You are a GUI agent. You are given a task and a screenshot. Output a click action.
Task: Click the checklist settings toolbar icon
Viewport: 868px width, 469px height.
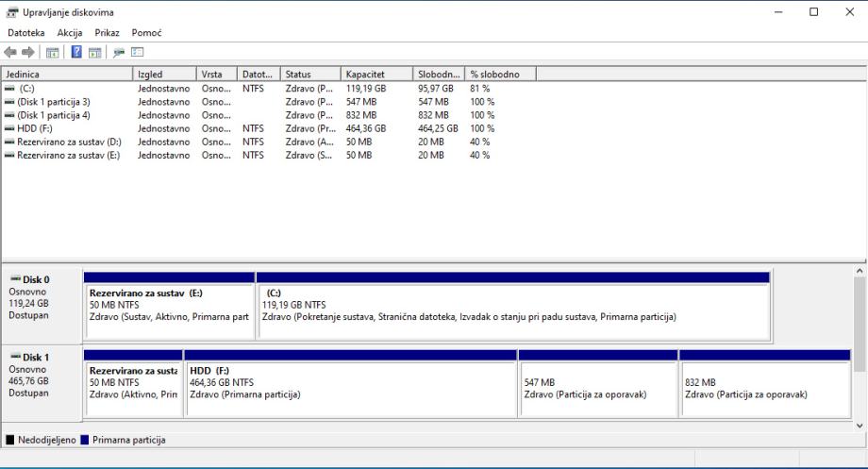138,52
